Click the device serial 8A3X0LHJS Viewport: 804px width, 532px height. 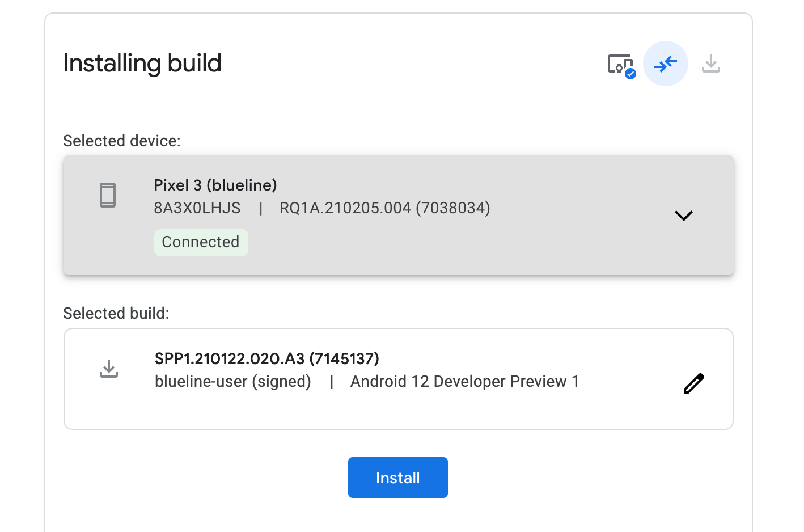[197, 208]
